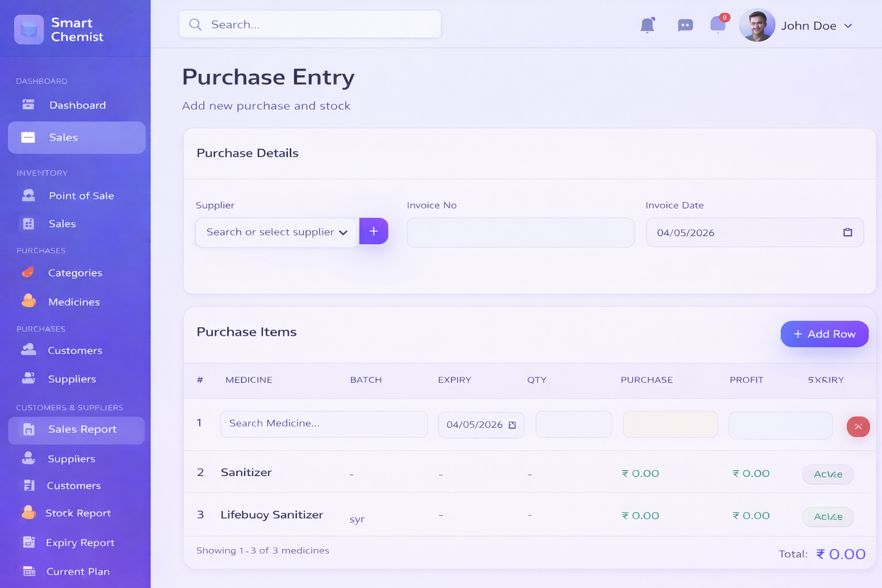
Task: Focus the Search Medicine field in row 1
Action: point(323,424)
